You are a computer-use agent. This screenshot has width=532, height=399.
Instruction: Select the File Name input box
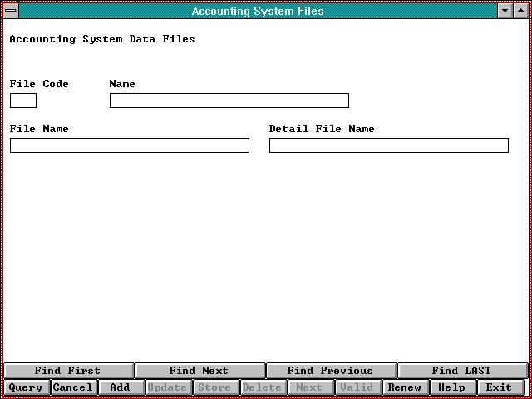tap(129, 145)
